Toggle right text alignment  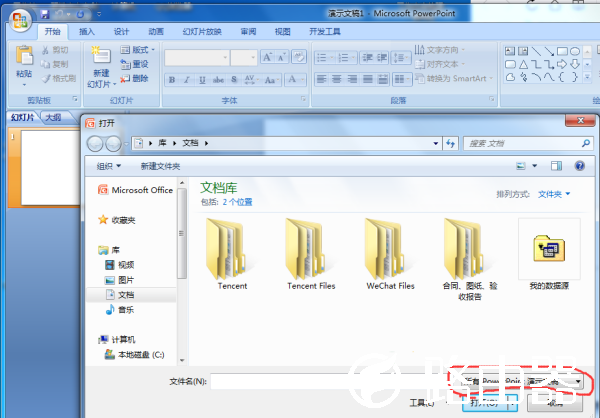click(x=352, y=79)
